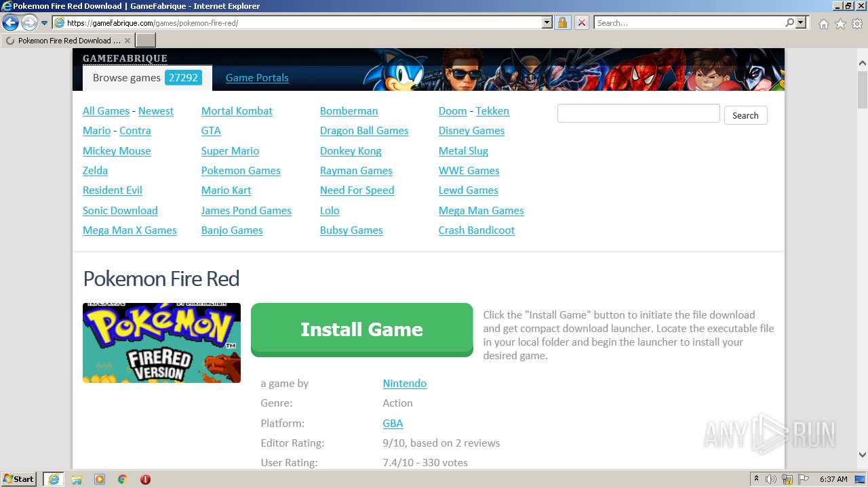
Task: Open the Newest games link
Action: (x=156, y=111)
